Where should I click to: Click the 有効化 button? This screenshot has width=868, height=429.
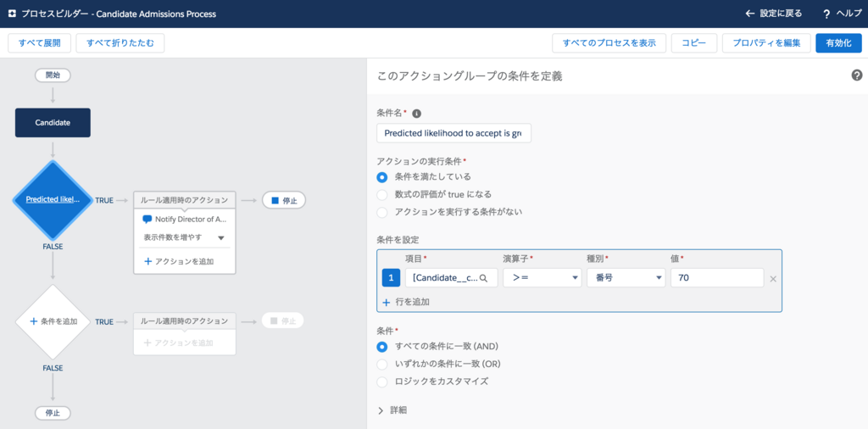point(838,43)
